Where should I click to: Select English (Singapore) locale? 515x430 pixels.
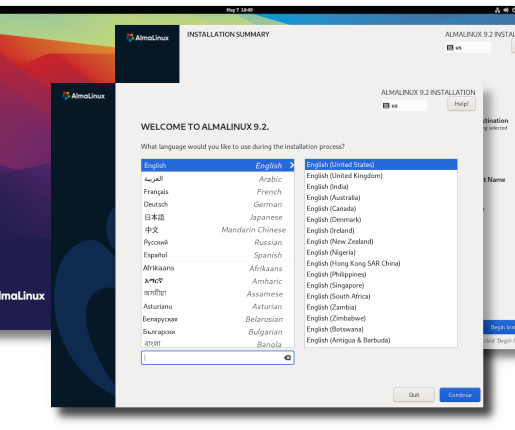(381, 286)
